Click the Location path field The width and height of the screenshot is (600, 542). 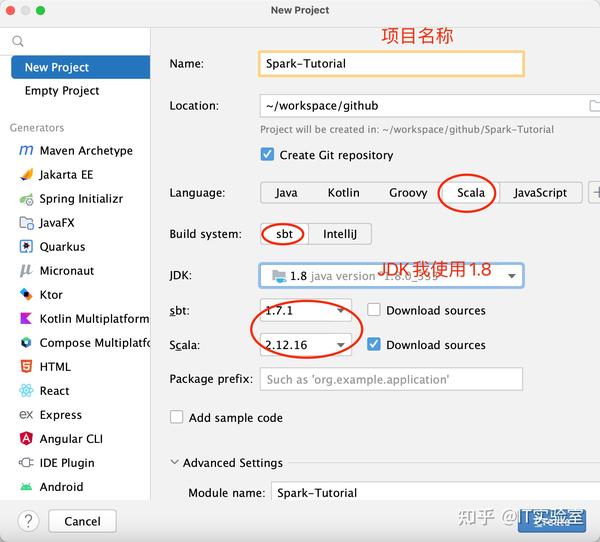click(x=423, y=106)
